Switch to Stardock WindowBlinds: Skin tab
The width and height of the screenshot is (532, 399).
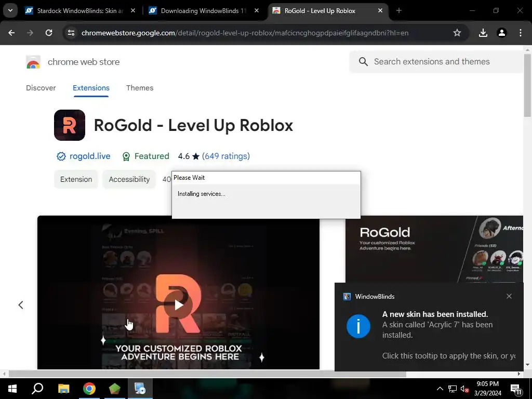click(79, 11)
